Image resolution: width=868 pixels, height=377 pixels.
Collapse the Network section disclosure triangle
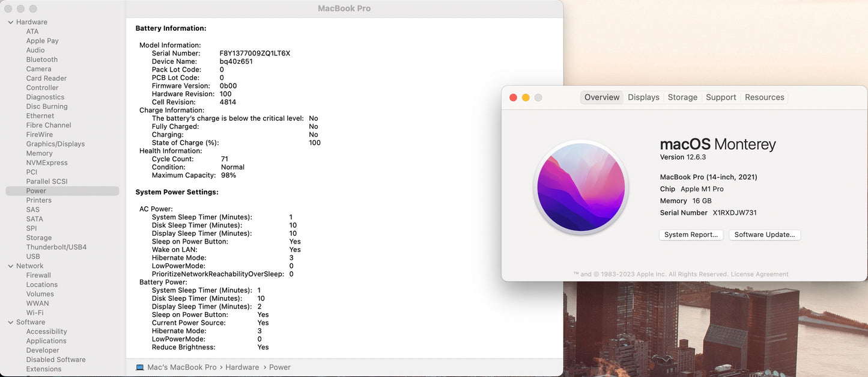(x=11, y=266)
